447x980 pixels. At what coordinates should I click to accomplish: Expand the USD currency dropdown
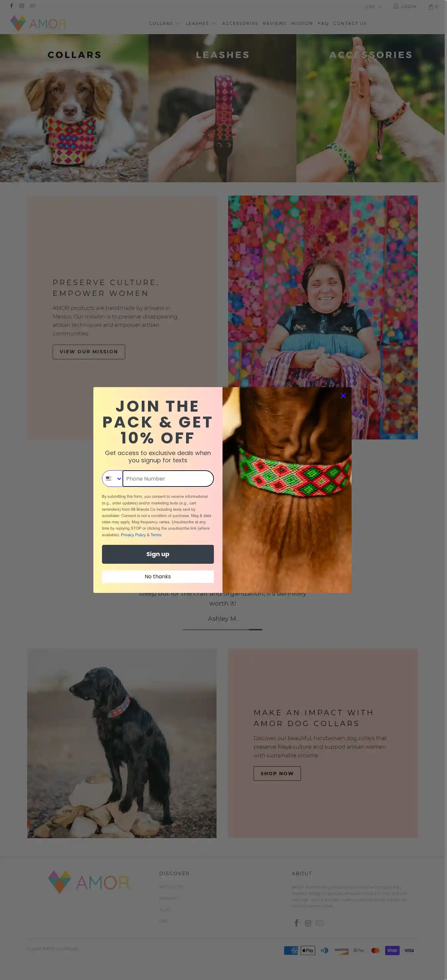(373, 7)
